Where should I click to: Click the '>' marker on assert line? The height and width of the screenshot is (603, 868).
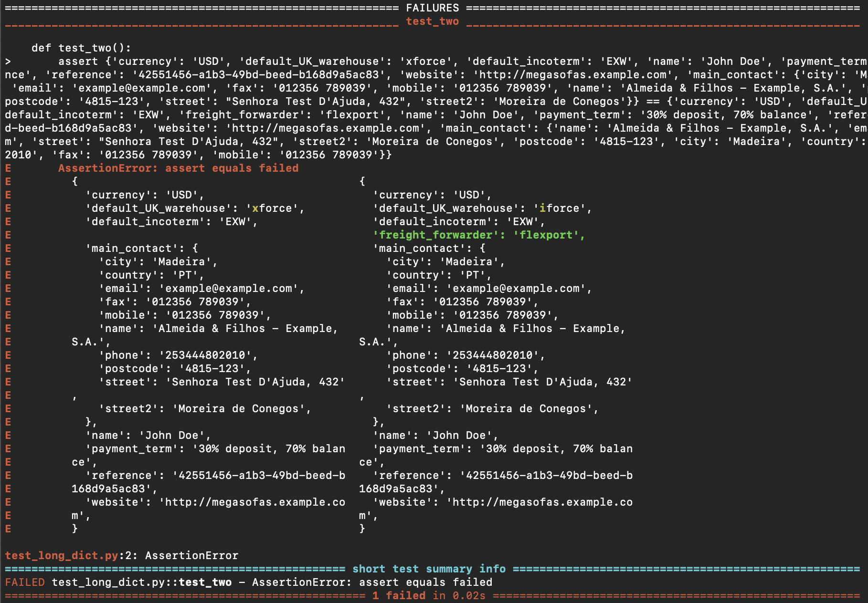[x=8, y=61]
